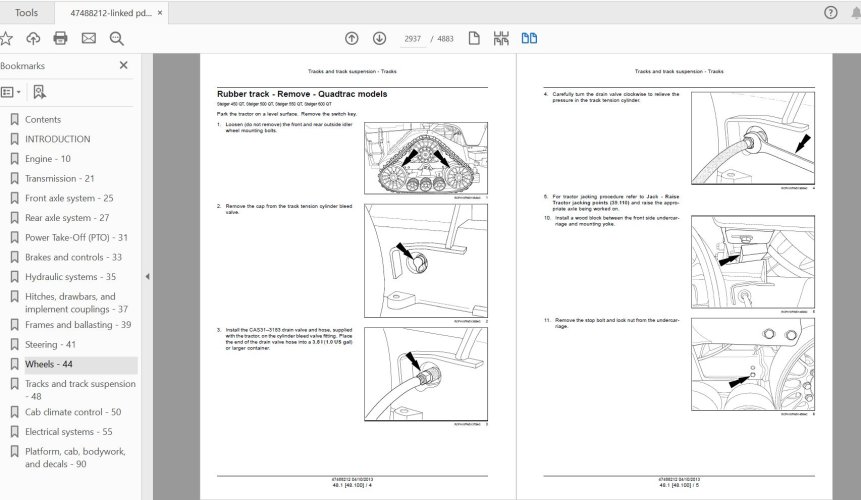The width and height of the screenshot is (861, 500).
Task: Go to Cab climate control - 50
Action: click(73, 412)
